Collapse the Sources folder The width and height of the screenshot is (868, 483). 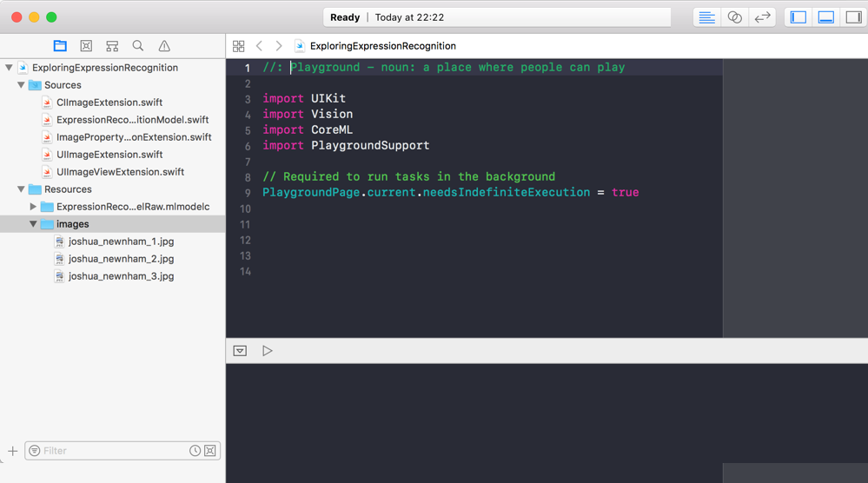pyautogui.click(x=22, y=85)
